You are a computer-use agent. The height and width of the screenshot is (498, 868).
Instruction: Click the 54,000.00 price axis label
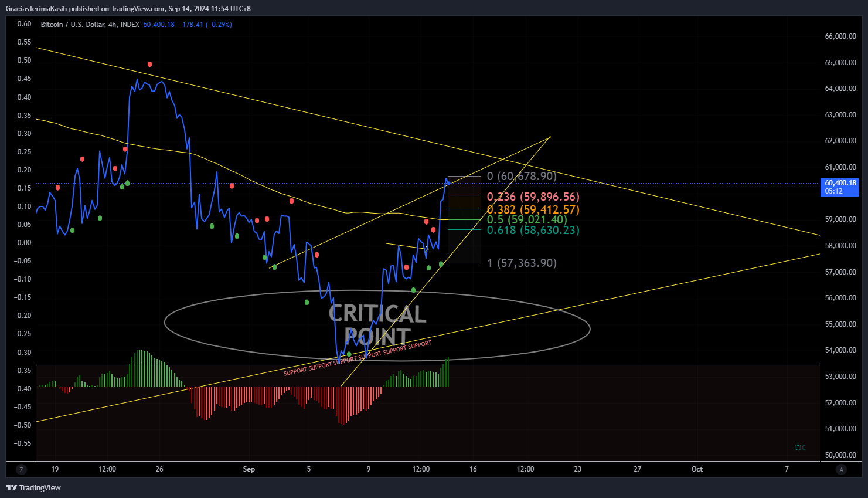pos(840,350)
